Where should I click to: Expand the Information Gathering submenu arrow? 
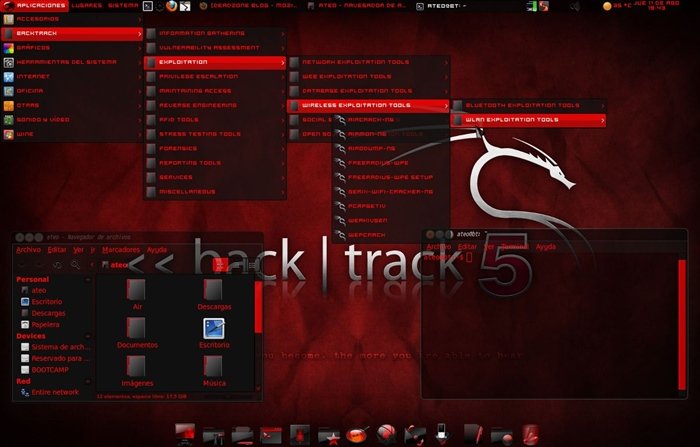pyautogui.click(x=283, y=33)
